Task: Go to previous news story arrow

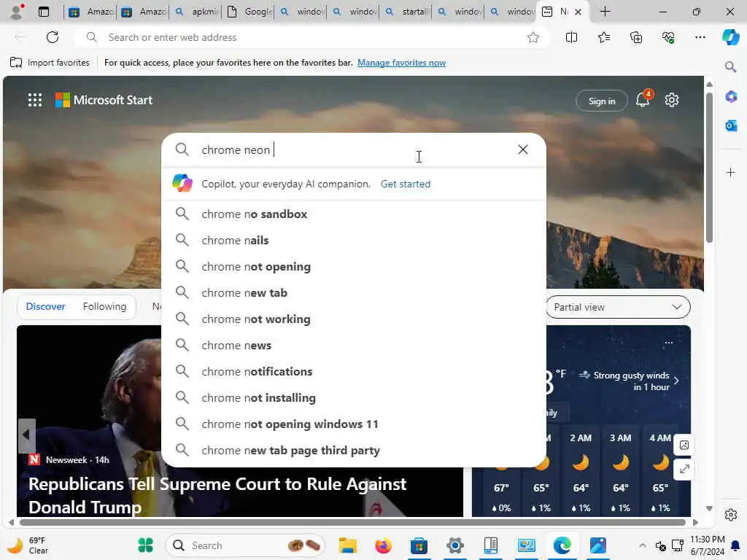Action: 27,435
